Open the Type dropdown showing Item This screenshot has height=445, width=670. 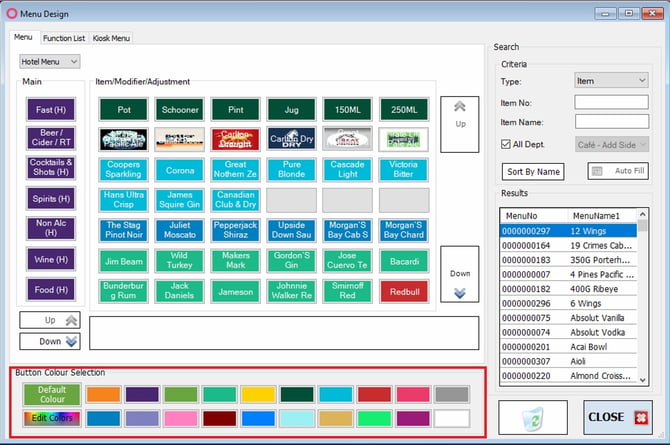[611, 80]
